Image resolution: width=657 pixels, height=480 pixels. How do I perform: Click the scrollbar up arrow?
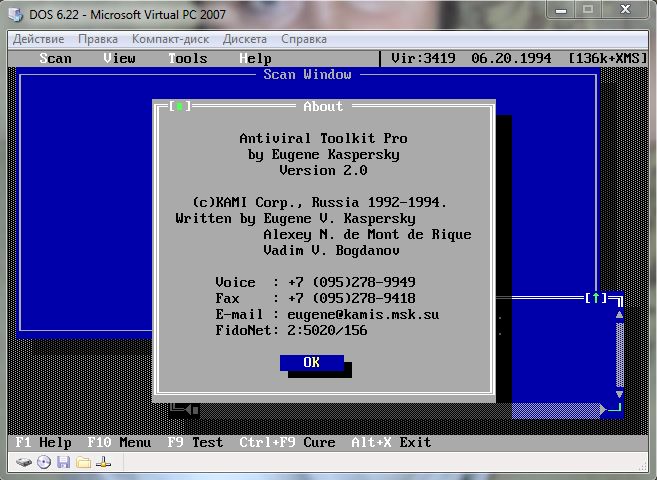pos(619,315)
